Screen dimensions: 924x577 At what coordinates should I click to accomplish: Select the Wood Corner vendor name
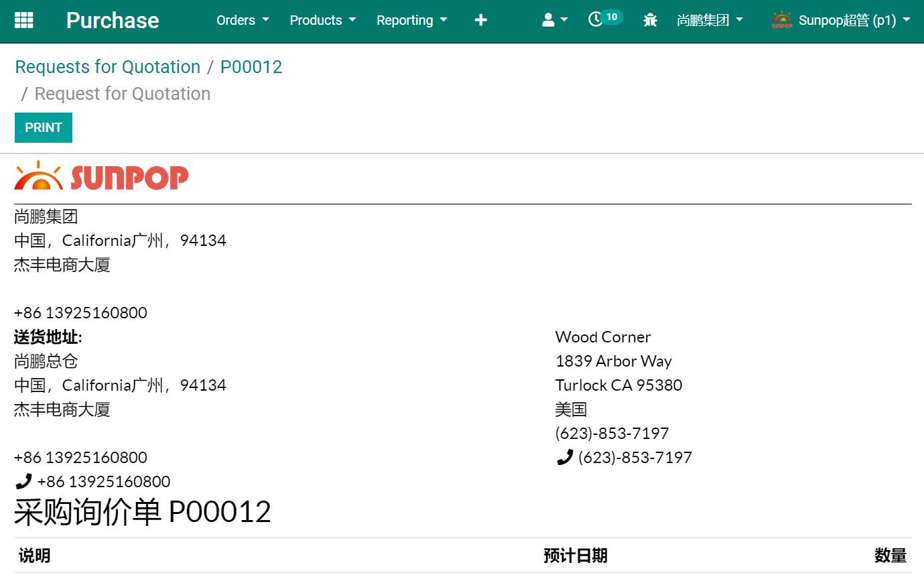click(x=603, y=337)
